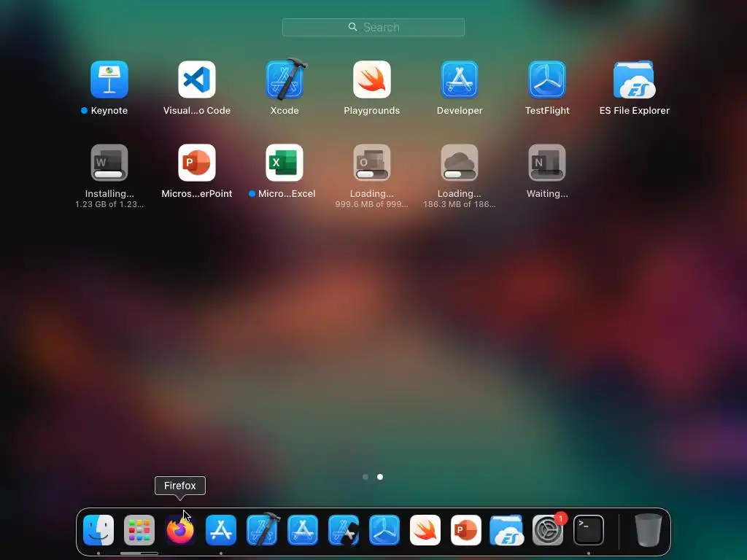Launch Microsoft Excel from Launchpad
Screen dimensions: 747x560
point(285,163)
